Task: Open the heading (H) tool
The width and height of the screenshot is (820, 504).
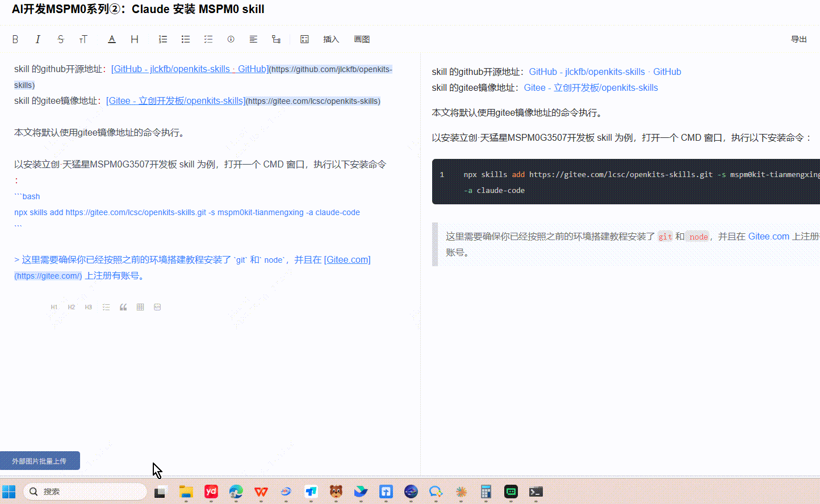Action: tap(135, 39)
